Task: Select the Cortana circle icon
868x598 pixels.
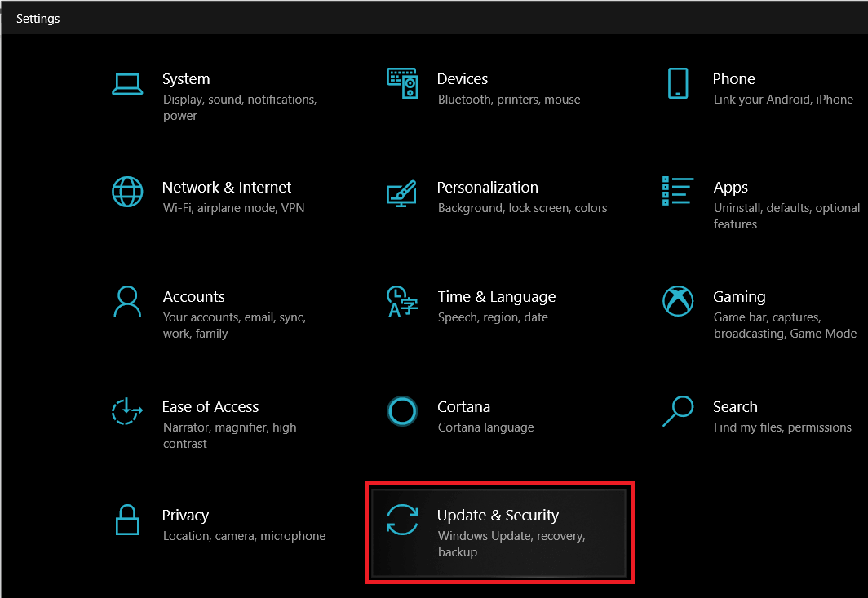Action: tap(402, 411)
